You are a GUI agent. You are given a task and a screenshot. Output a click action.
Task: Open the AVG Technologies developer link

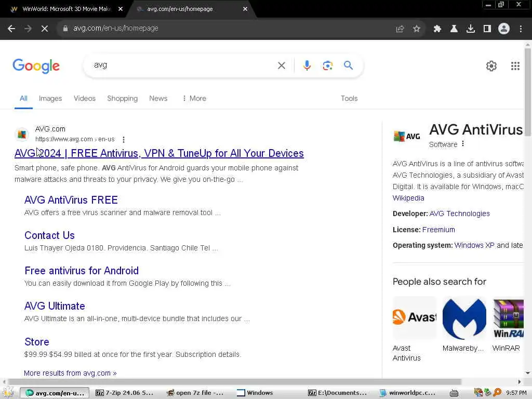coord(459,214)
